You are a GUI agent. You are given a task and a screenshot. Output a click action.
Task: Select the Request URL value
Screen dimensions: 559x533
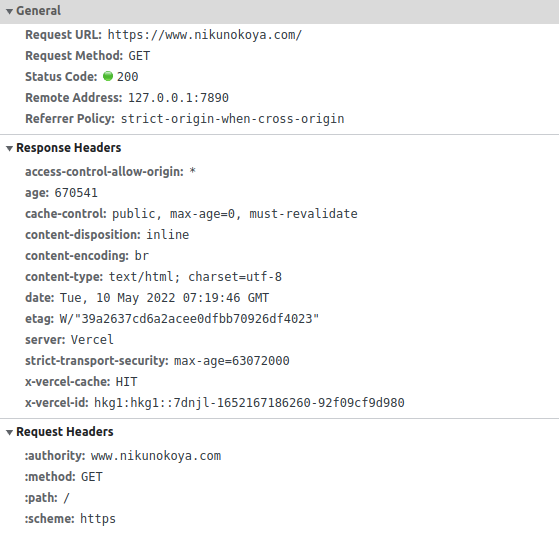click(x=205, y=35)
